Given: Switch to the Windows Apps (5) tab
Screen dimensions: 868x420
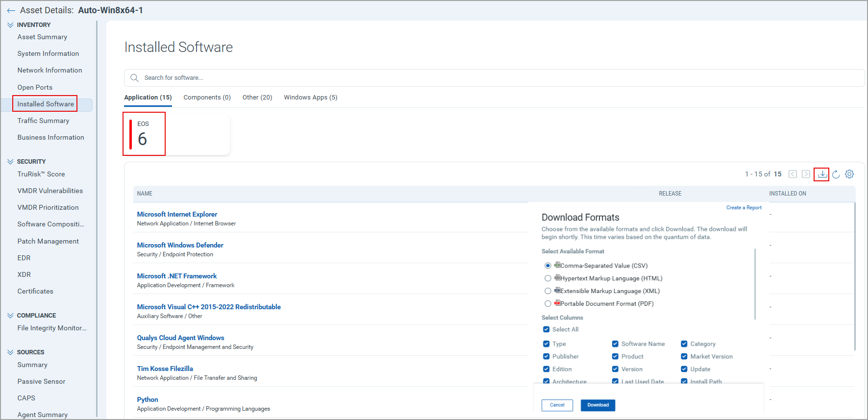Looking at the screenshot, I should (311, 98).
